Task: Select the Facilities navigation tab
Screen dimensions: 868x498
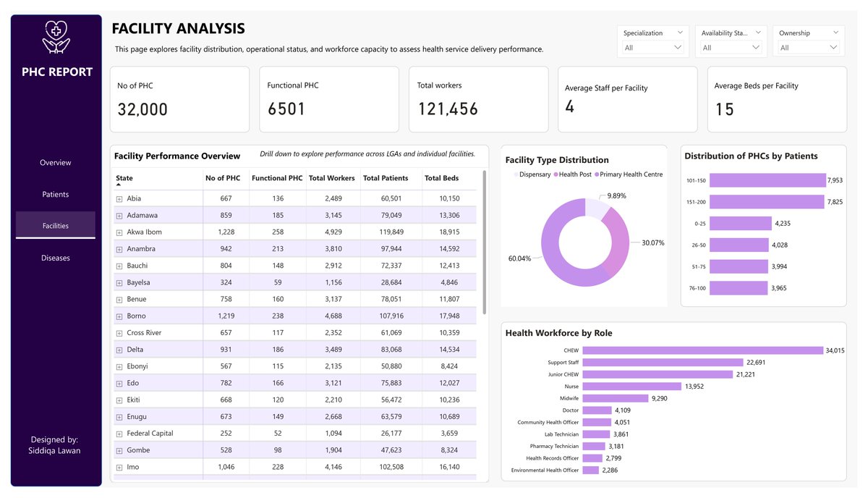Action: point(56,225)
